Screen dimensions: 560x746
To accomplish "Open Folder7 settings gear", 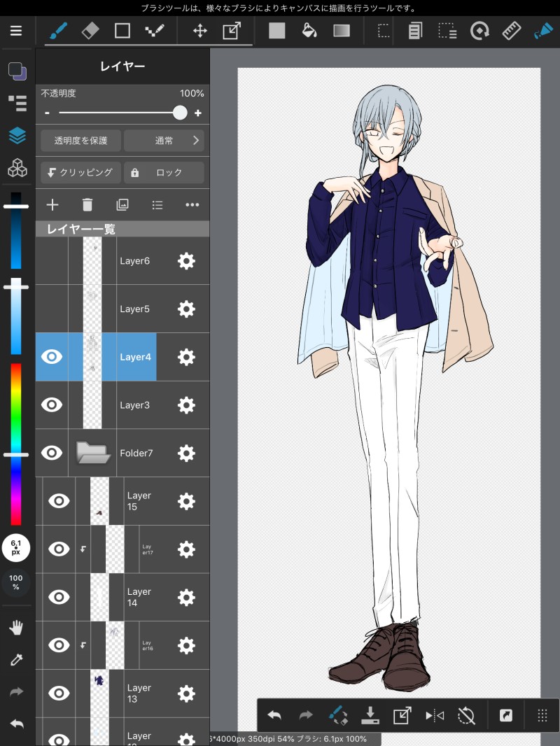I will coord(186,453).
